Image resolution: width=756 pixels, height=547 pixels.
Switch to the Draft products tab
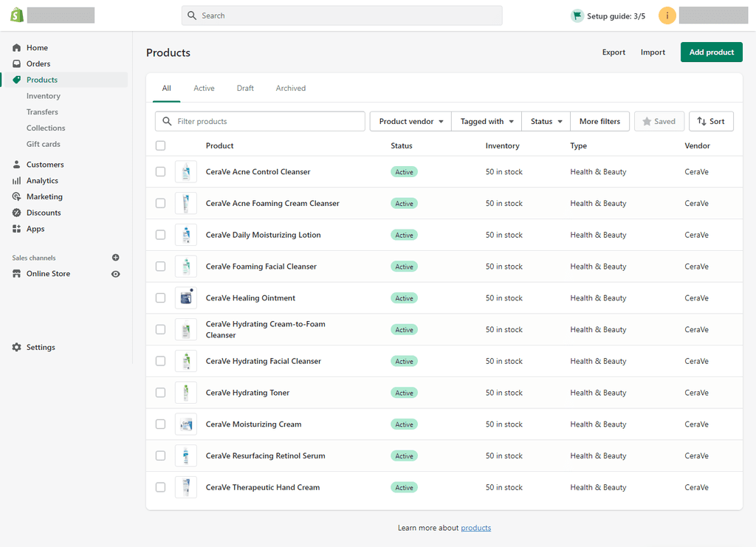pos(245,88)
